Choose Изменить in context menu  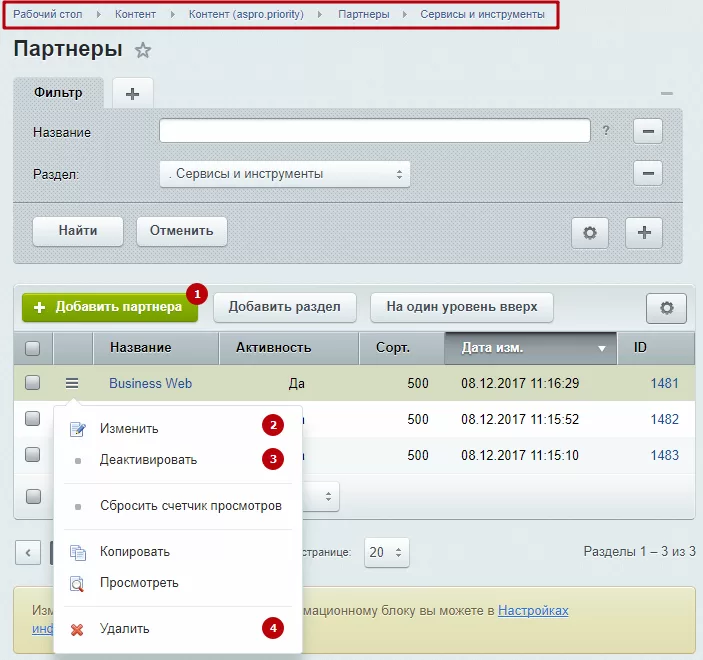(178, 429)
